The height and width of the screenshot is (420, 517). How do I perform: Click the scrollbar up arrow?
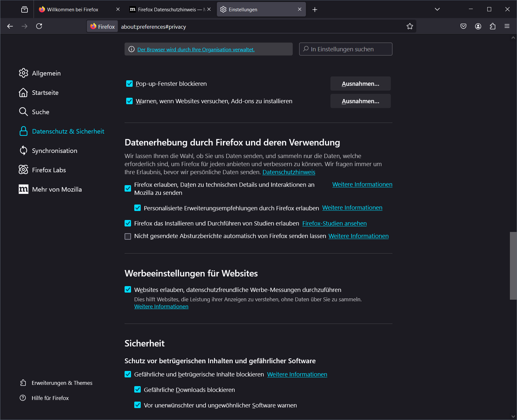click(x=513, y=38)
